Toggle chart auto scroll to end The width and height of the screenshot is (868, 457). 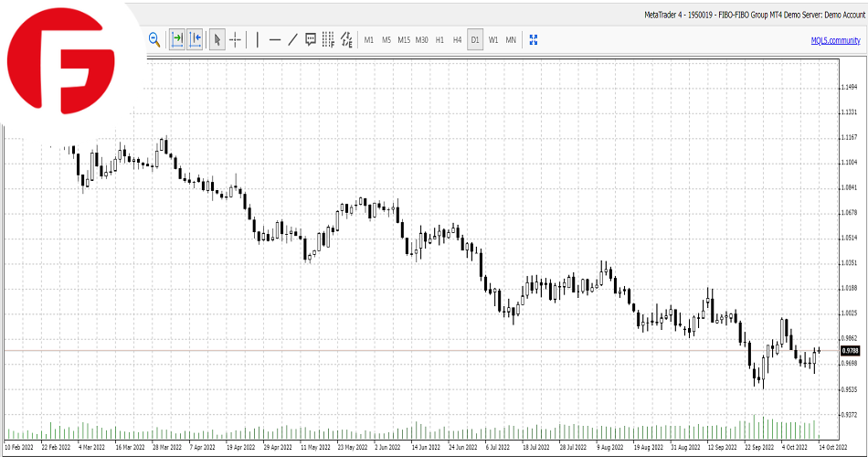coord(177,39)
